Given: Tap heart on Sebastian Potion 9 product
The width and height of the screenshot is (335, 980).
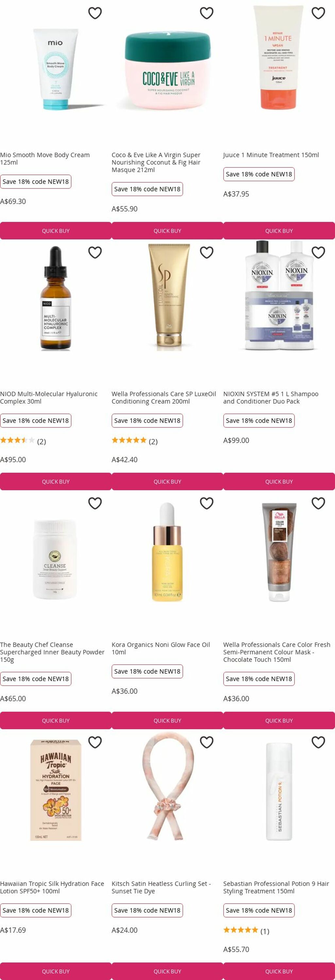Looking at the screenshot, I should click(318, 742).
